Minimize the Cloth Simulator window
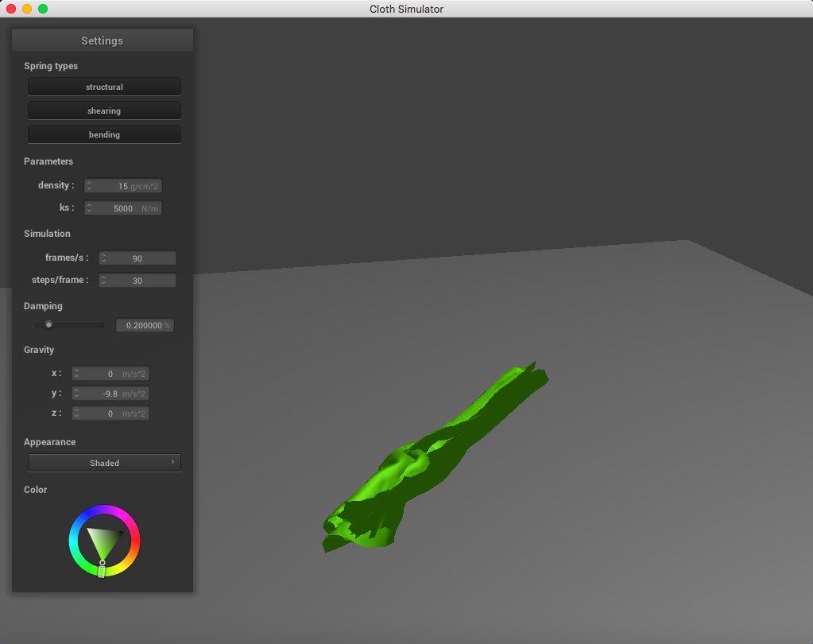This screenshot has height=644, width=813. [x=27, y=9]
